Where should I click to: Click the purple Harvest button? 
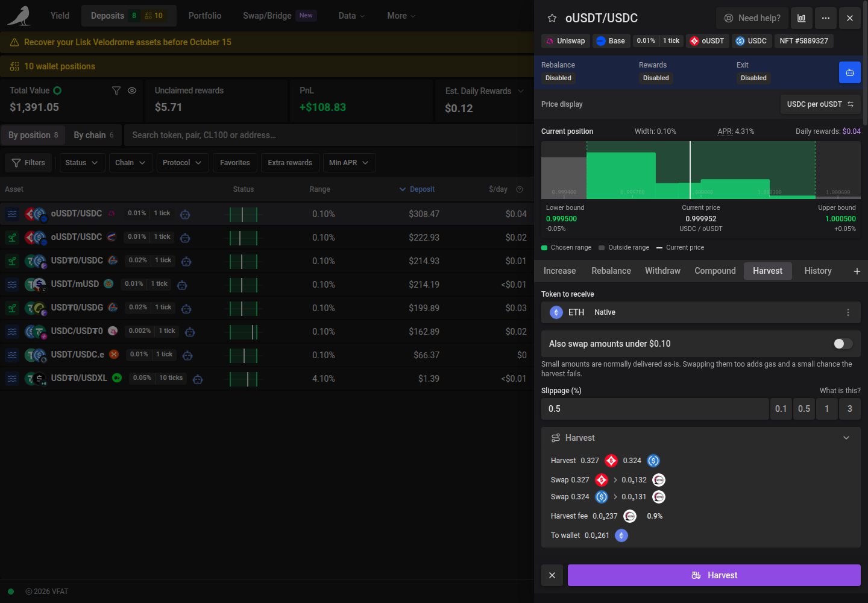714,575
